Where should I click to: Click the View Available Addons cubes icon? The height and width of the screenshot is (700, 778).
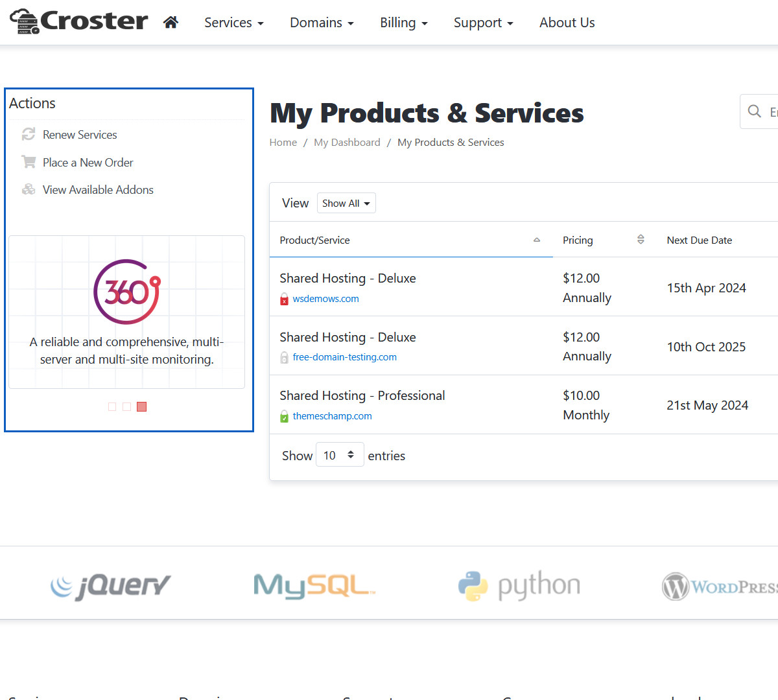click(29, 189)
